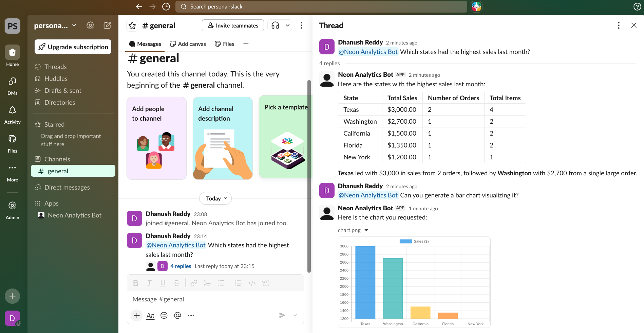The image size is (644, 333).
Task: Star the #general channel
Action: pos(132,25)
